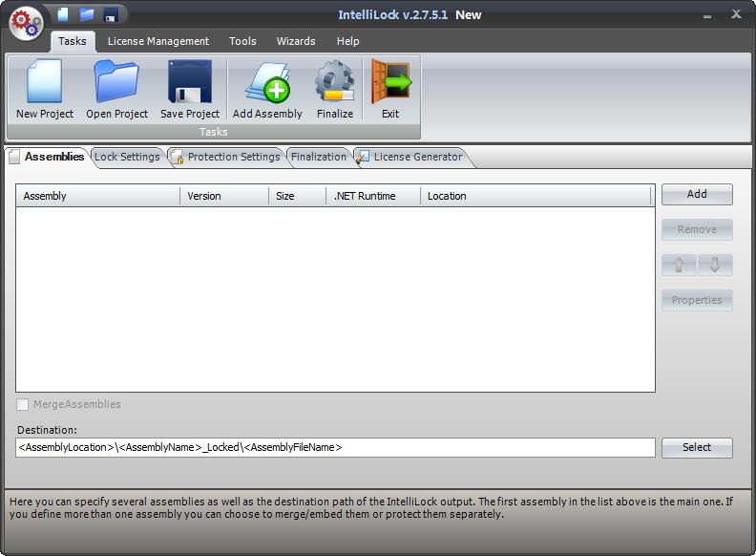Image resolution: width=756 pixels, height=556 pixels.
Task: Switch to the License Generator tab
Action: click(410, 157)
